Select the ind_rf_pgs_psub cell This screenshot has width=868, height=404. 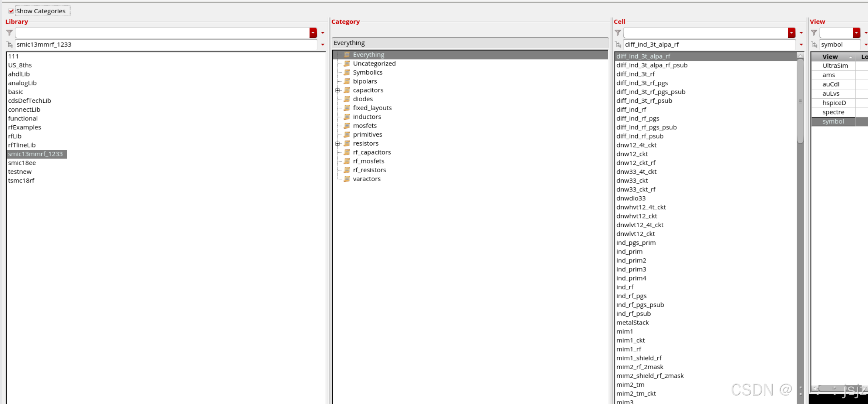[640, 305]
